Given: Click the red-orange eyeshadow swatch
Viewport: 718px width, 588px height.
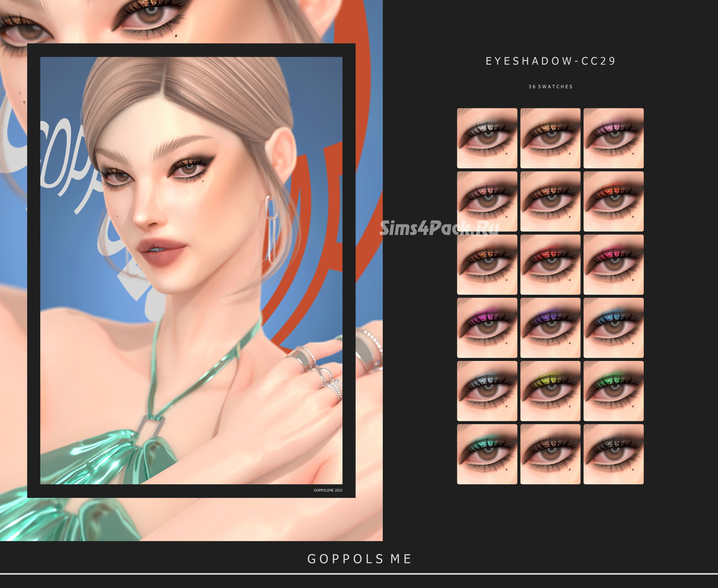Looking at the screenshot, I should 613,202.
